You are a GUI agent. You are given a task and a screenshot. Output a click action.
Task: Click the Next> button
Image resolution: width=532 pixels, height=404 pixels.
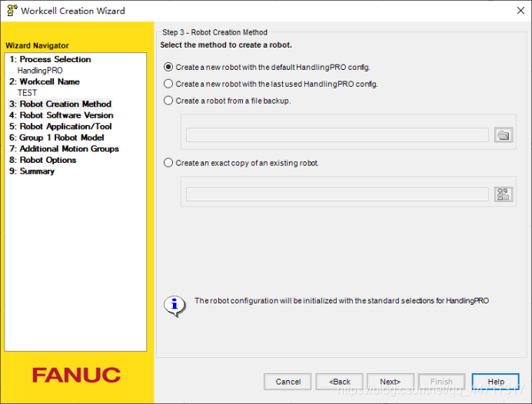tap(391, 382)
